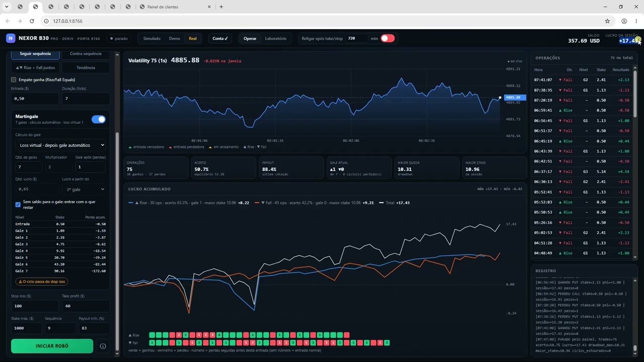The width and height of the screenshot is (644, 362).
Task: Open the Laboratório tab
Action: [276, 38]
